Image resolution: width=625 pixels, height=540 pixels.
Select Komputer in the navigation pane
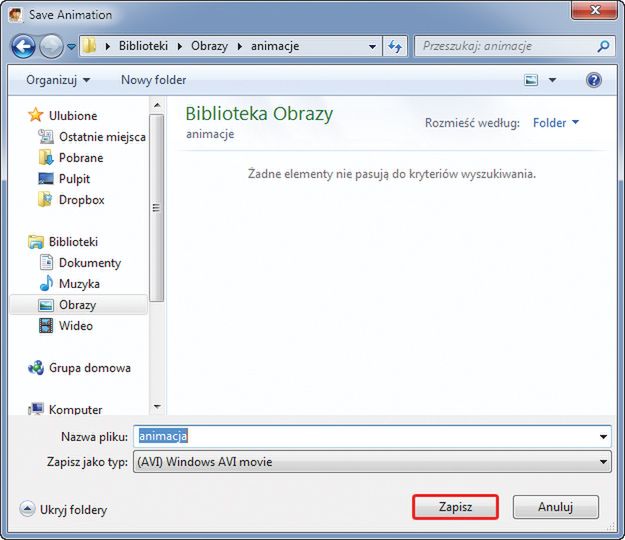75,410
